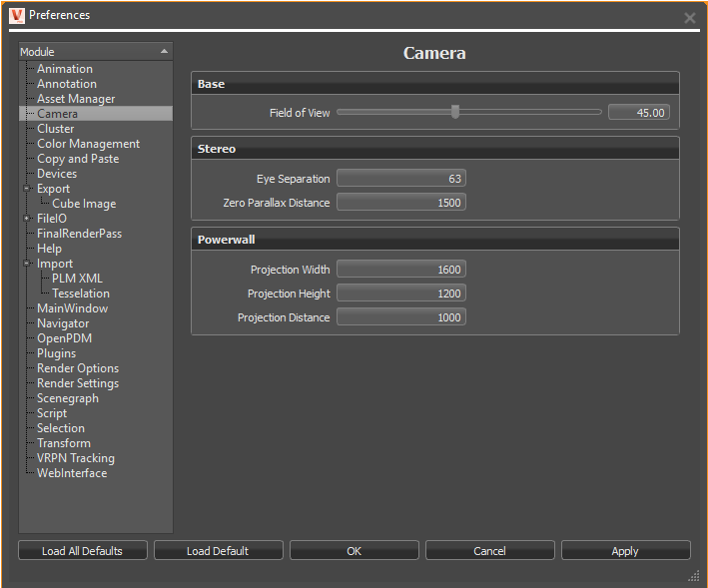Open Copy and Paste preferences
708x588 pixels.
click(78, 159)
